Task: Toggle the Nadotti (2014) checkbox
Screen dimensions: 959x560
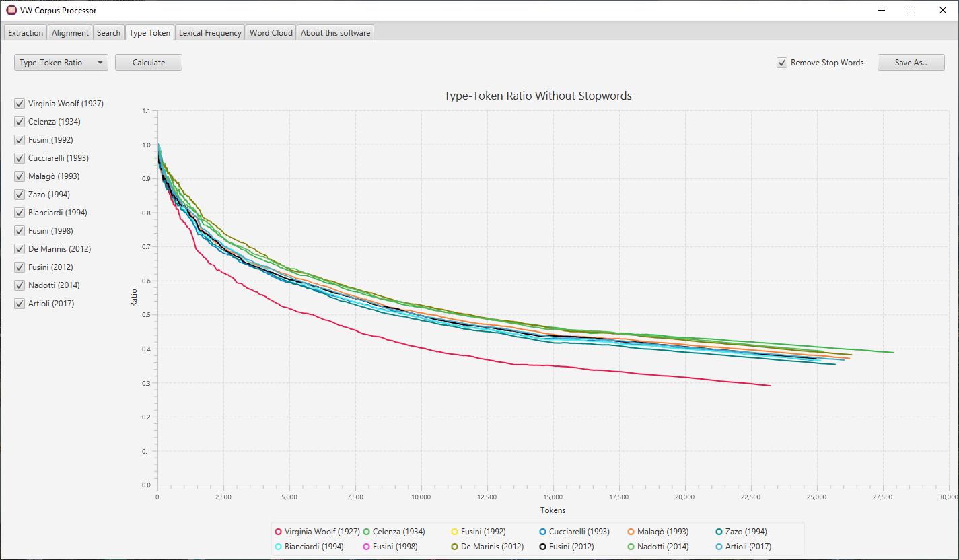Action: [x=20, y=285]
